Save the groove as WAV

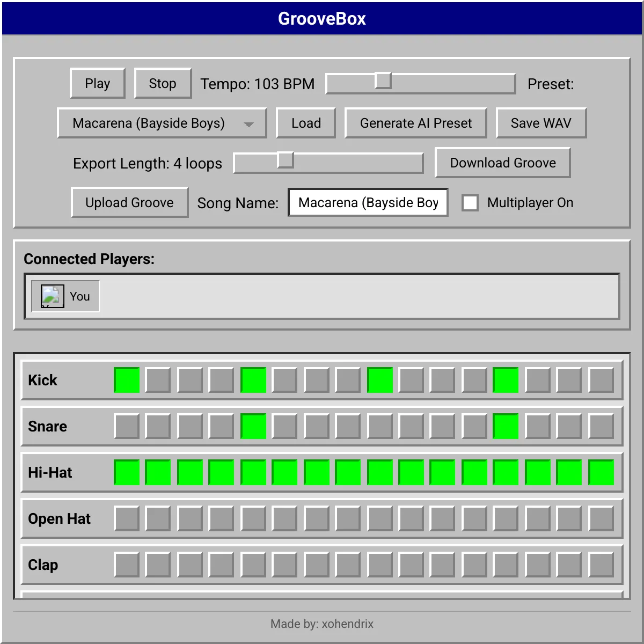(x=541, y=123)
